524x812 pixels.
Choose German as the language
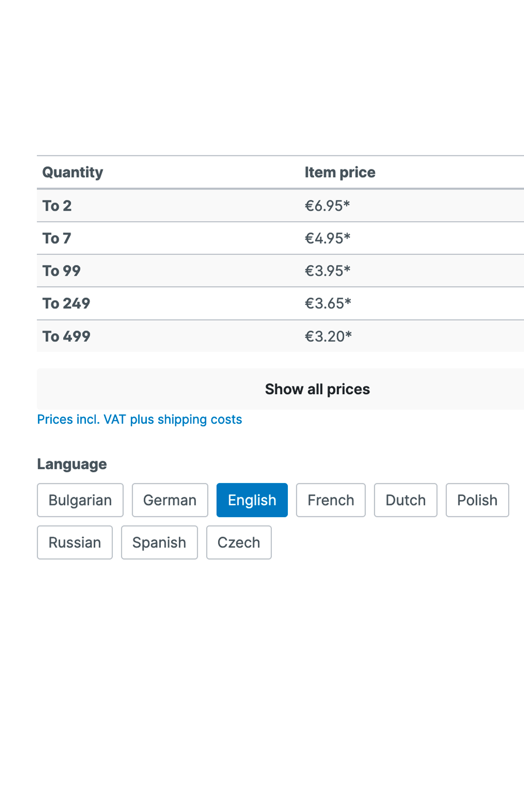(170, 500)
